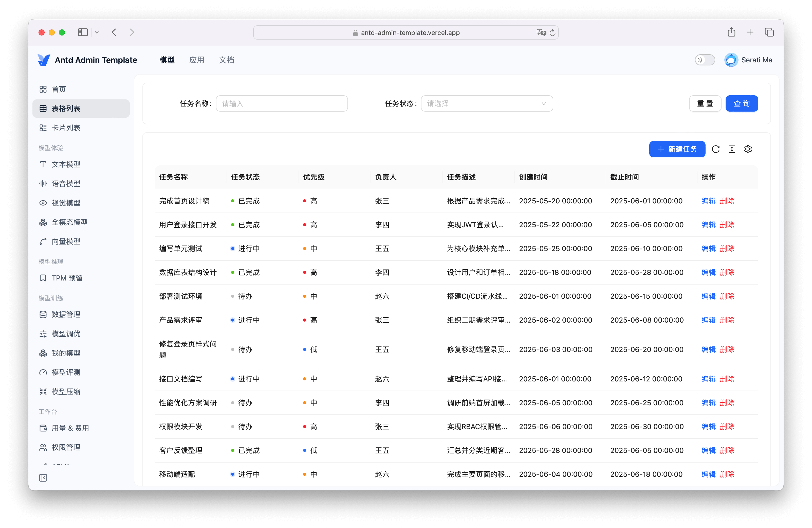The image size is (812, 528).
Task: Open table density (row height) icon
Action: pos(732,149)
